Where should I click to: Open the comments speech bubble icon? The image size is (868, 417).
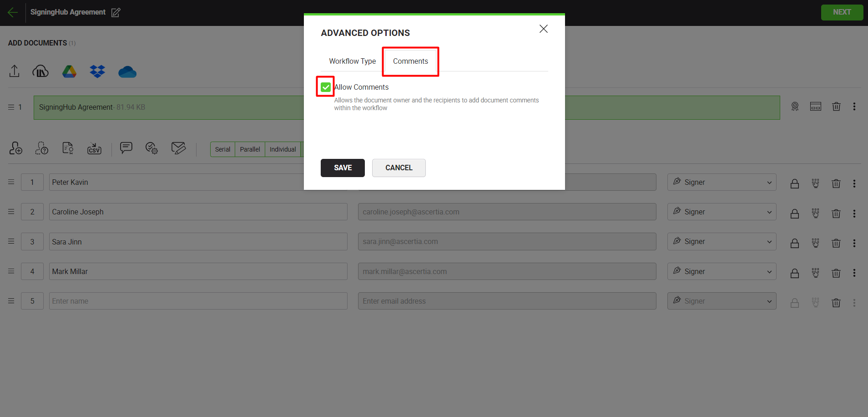(126, 147)
